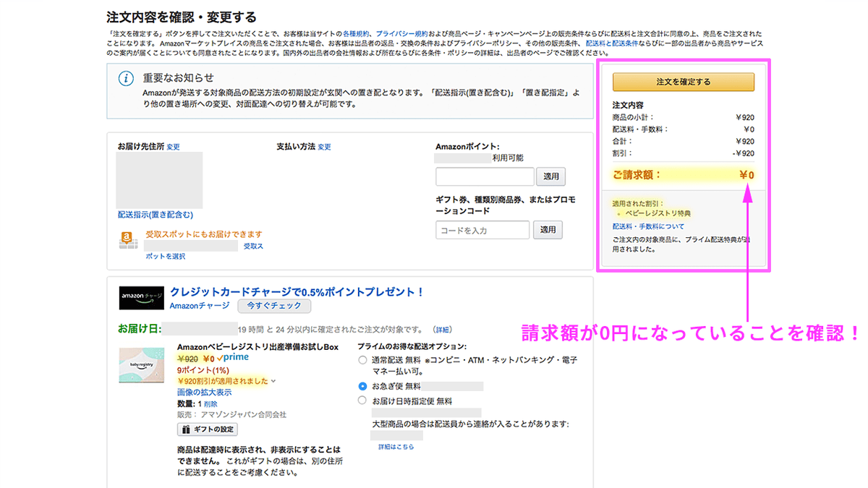Click the Amazon pickup locker icon
This screenshot has height=488, width=868.
[x=128, y=240]
